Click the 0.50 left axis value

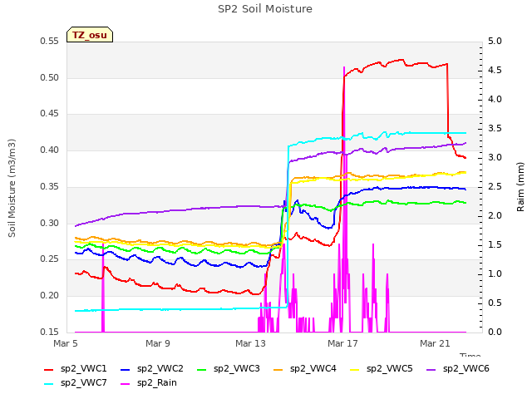click(50, 77)
